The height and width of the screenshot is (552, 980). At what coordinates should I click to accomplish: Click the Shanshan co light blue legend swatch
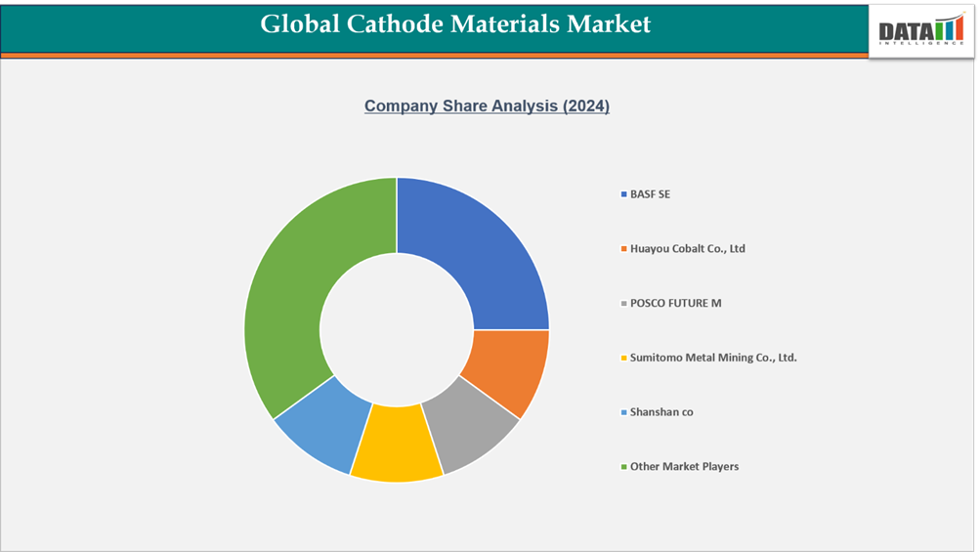coord(623,412)
